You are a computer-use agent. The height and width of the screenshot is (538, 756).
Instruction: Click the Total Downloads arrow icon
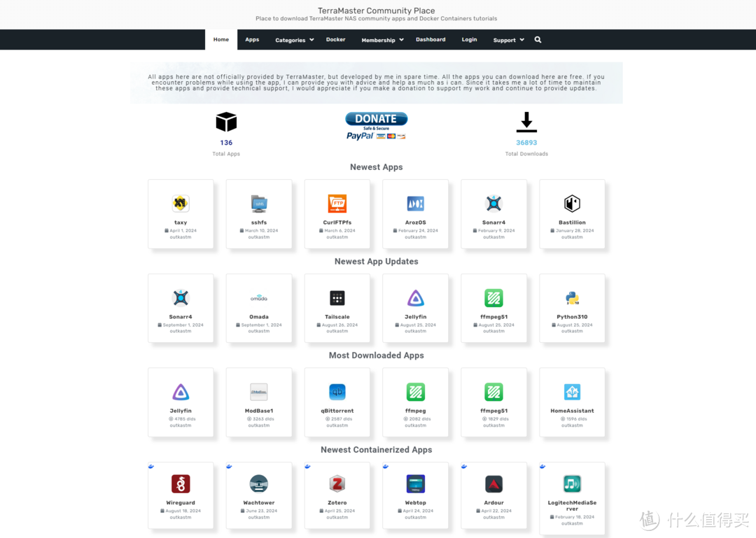[x=526, y=122]
